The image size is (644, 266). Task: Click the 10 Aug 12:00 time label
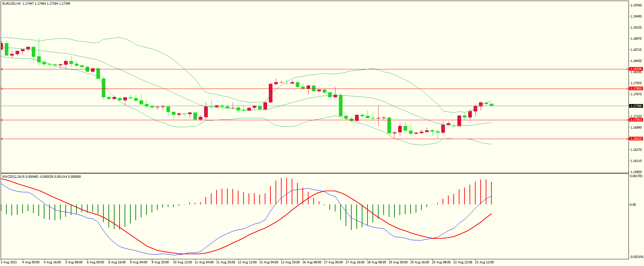tap(182, 262)
